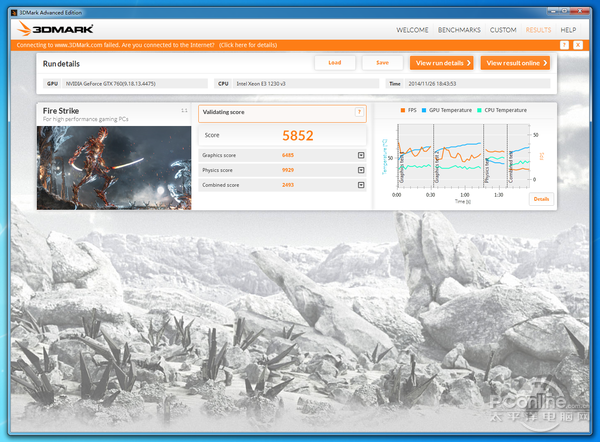Click the Load button
The height and width of the screenshot is (442, 600).
pyautogui.click(x=335, y=63)
